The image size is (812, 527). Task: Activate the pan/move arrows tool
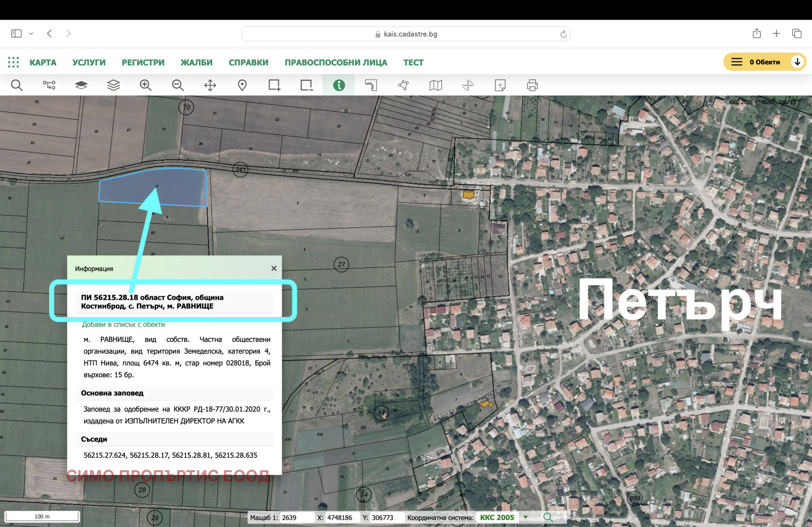click(x=210, y=85)
